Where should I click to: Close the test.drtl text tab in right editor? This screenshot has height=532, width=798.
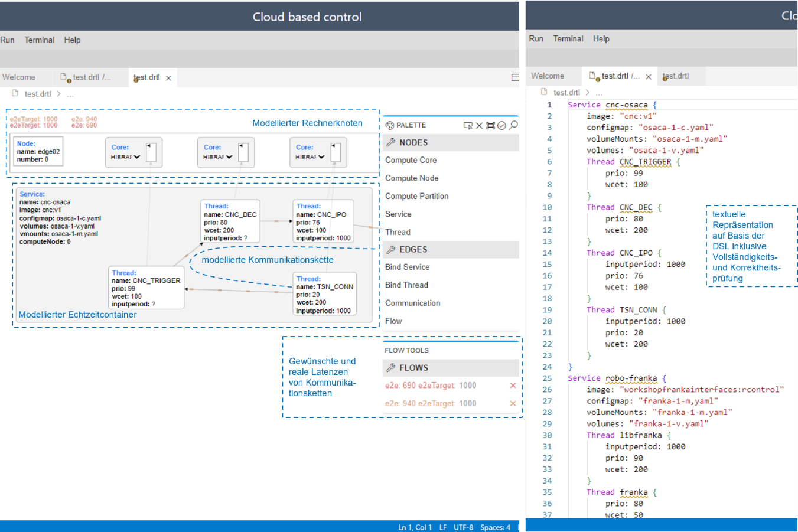pyautogui.click(x=649, y=77)
